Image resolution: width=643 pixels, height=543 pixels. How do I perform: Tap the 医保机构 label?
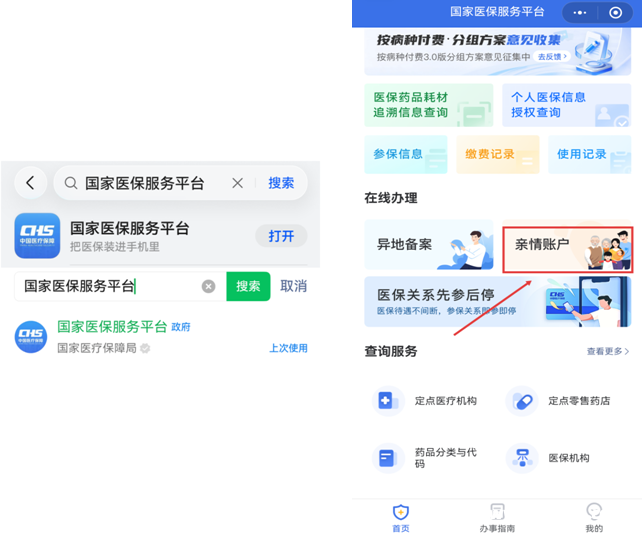pyautogui.click(x=569, y=458)
